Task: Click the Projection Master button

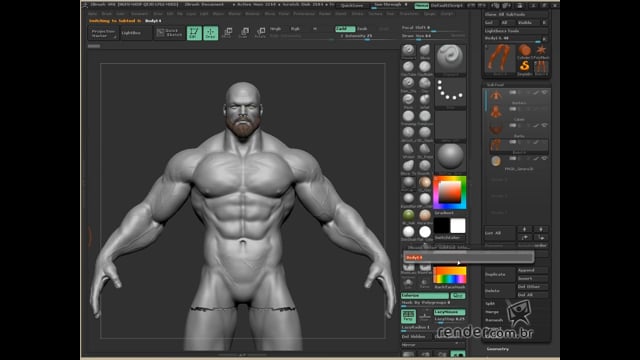Action: point(103,33)
